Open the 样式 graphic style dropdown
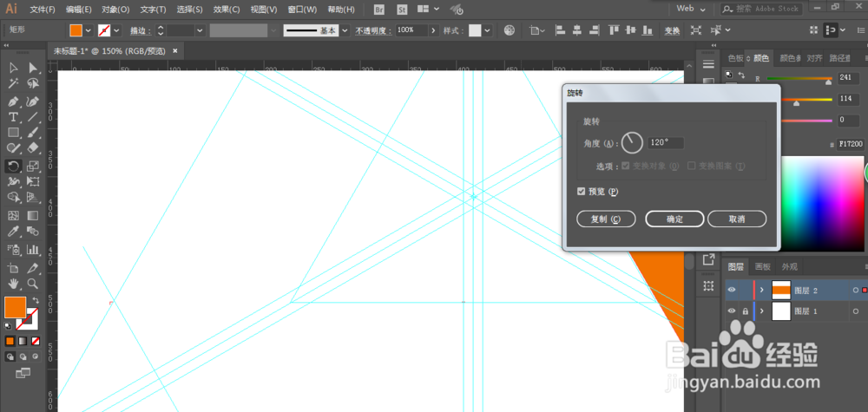Viewport: 868px width, 412px height. (487, 30)
